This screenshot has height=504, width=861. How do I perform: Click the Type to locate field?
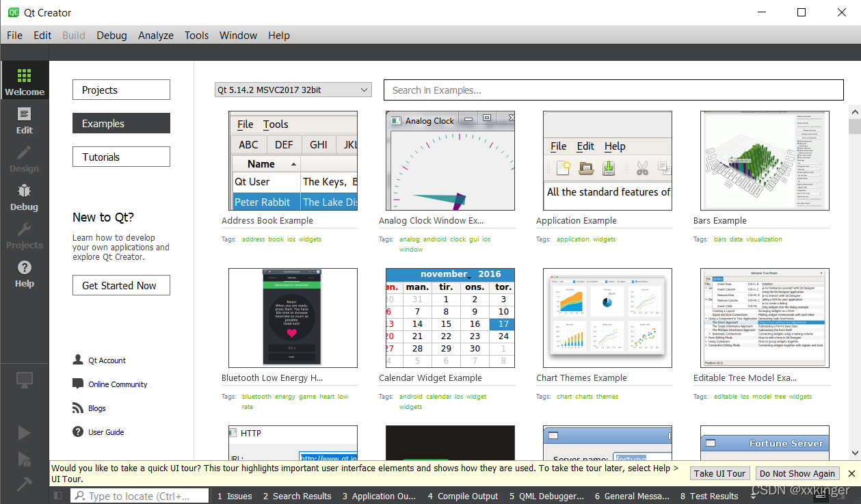(x=140, y=496)
